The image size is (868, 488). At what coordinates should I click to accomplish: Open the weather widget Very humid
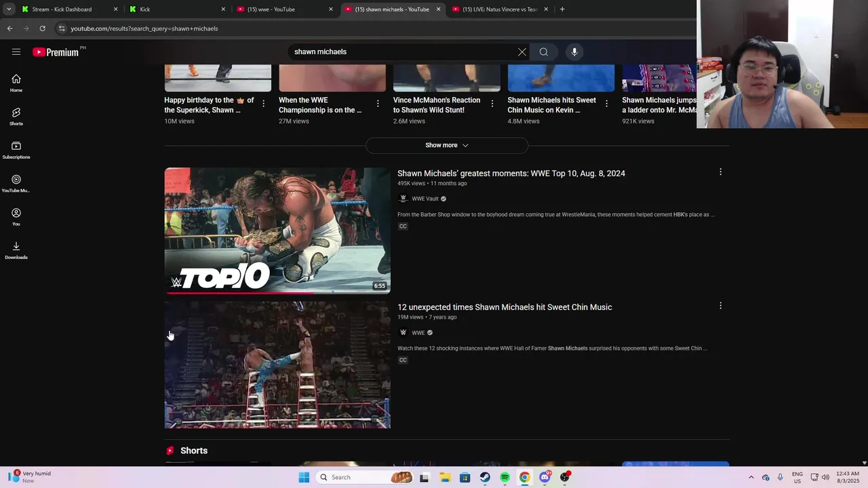29,477
